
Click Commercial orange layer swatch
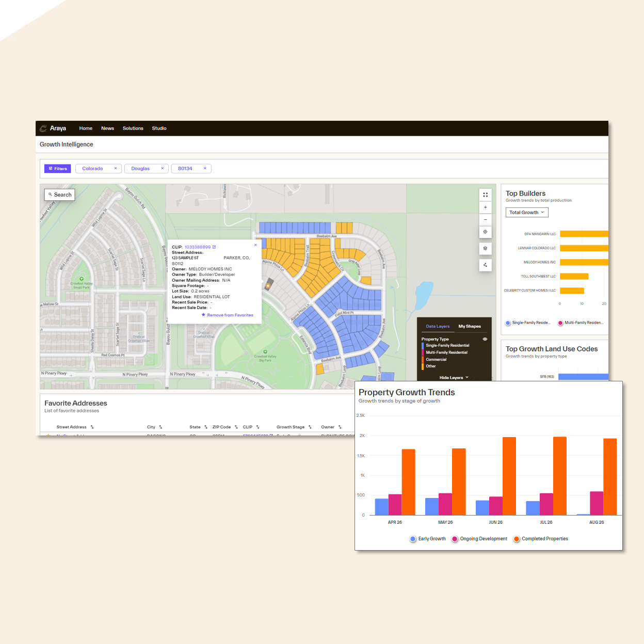click(x=423, y=360)
